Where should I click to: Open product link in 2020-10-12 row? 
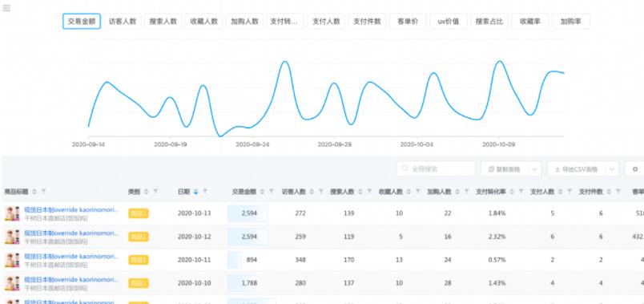[71, 233]
